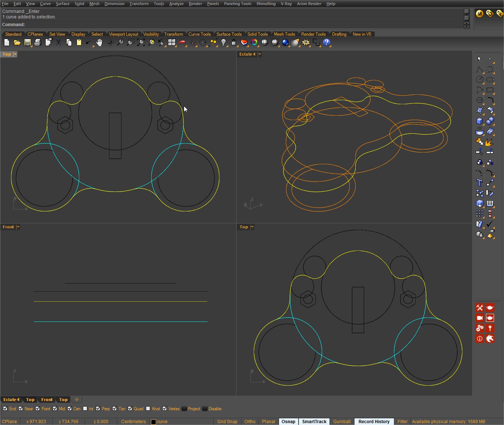
Task: Add a new viewport tab with plus icon
Action: (77, 400)
